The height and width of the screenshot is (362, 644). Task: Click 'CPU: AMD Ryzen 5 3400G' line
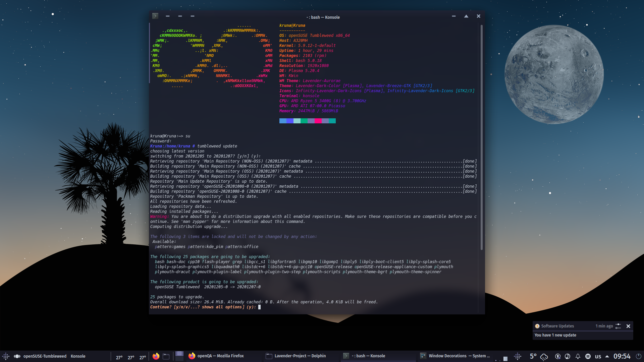[323, 101]
